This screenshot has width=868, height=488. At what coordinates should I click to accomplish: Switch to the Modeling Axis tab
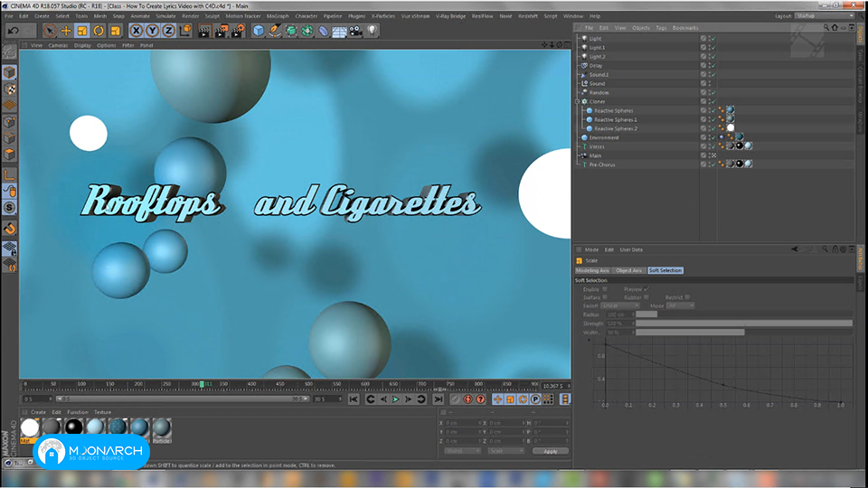pos(592,270)
